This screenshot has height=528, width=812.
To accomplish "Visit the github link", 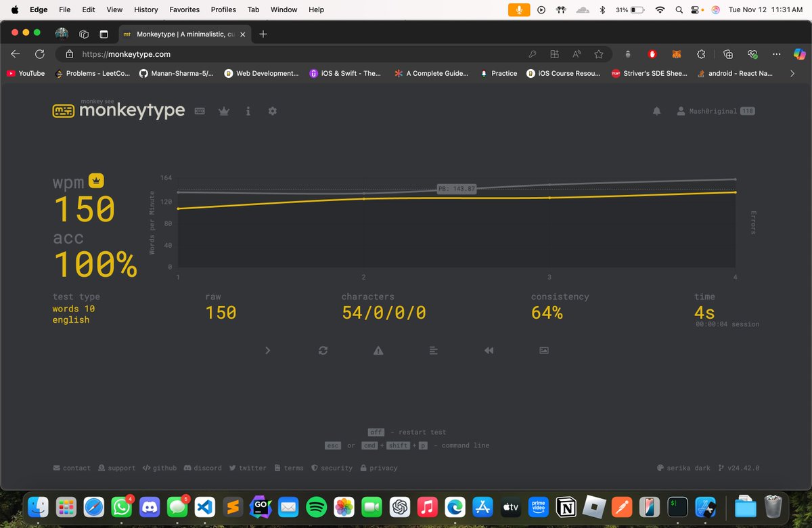I will [x=160, y=468].
